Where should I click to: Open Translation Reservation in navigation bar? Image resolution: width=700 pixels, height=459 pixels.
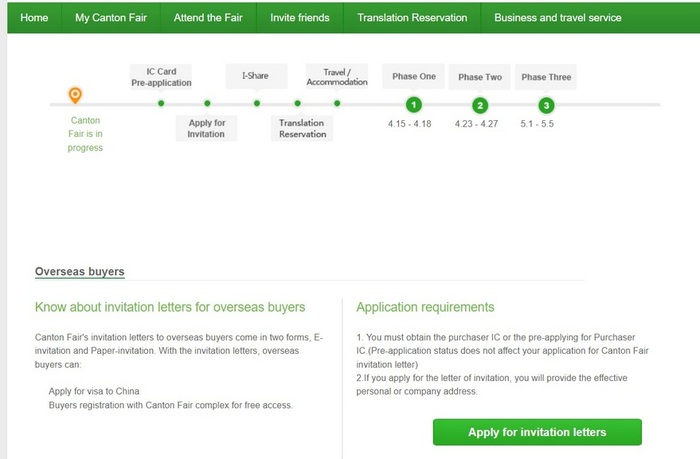(x=411, y=17)
